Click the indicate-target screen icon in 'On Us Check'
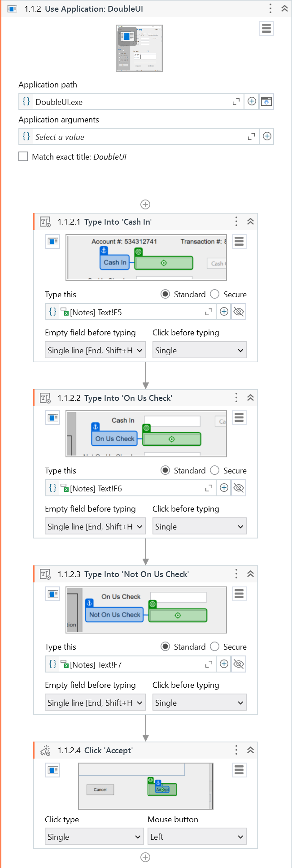 click(52, 417)
